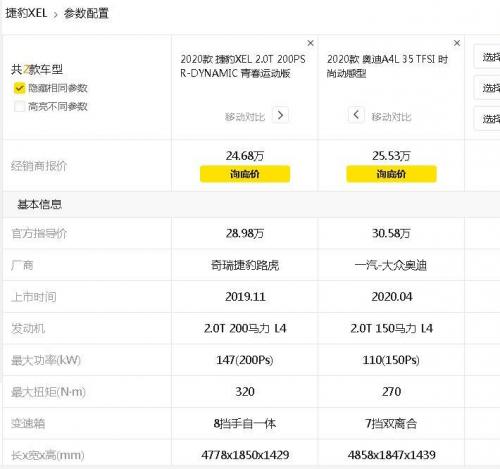
Task: Select the 8挡手自一体 gearbox cell
Action: click(245, 423)
